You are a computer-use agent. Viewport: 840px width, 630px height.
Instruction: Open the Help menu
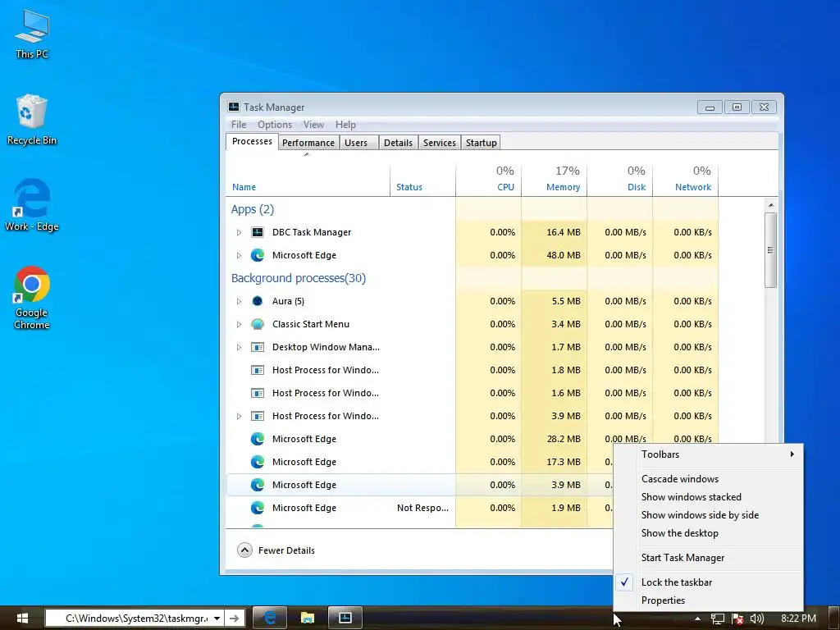[345, 125]
